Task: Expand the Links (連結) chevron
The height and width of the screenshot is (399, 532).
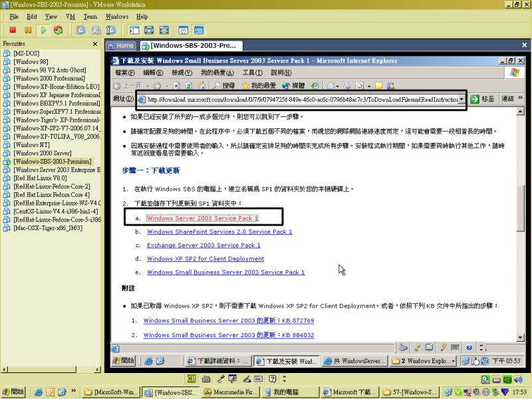Action: pyautogui.click(x=521, y=98)
